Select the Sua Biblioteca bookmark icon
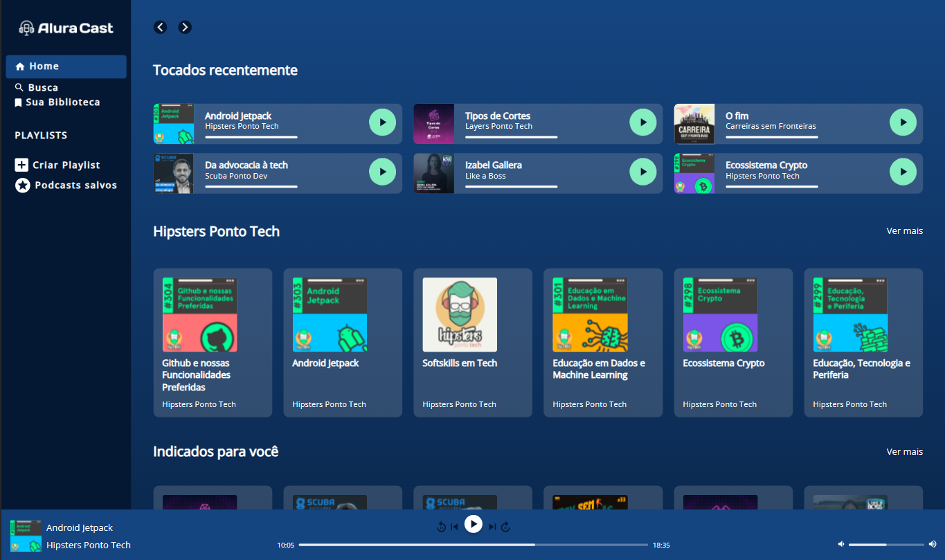This screenshot has height=560, width=945. [19, 102]
